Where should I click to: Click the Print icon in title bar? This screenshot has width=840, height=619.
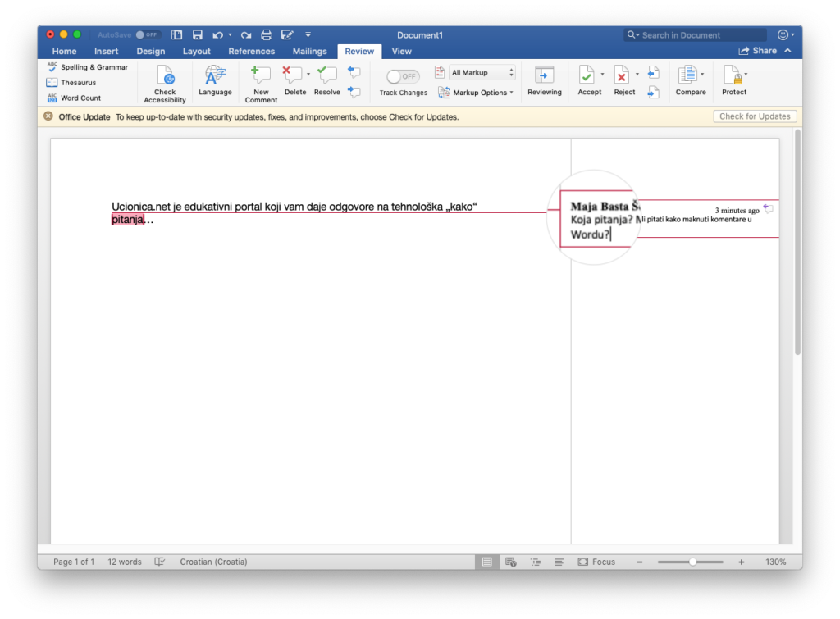[266, 35]
